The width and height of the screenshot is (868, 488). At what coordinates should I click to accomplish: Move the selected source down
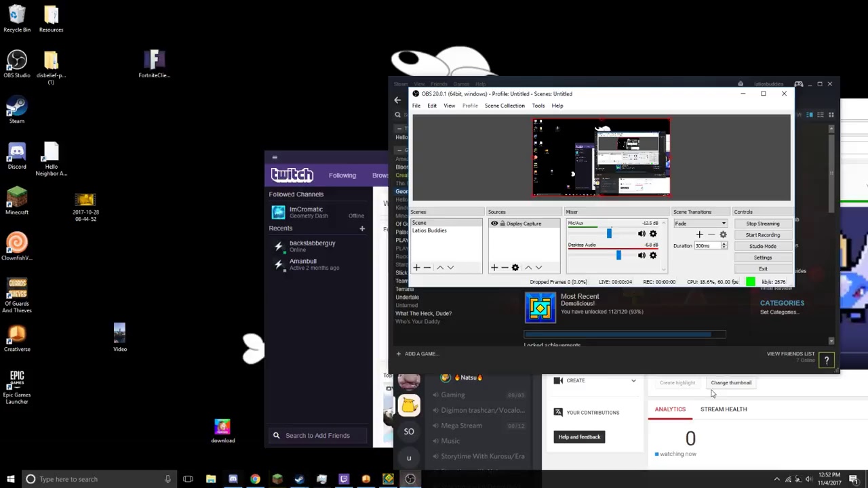pos(538,268)
